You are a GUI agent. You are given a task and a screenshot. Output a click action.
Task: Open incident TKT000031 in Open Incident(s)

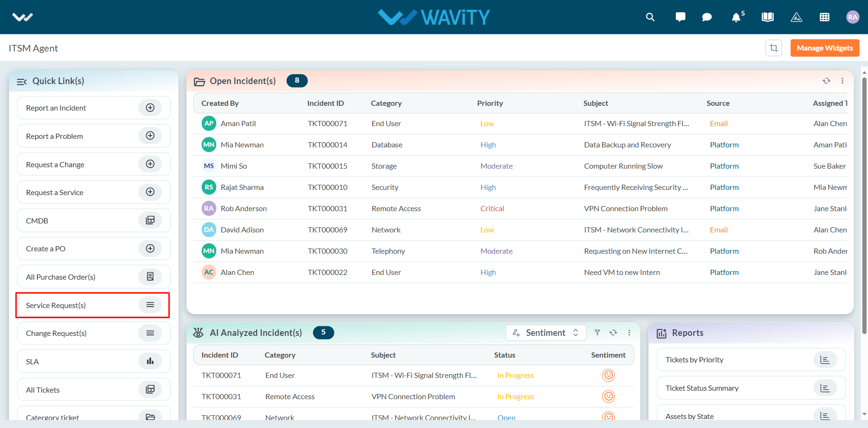[327, 208]
